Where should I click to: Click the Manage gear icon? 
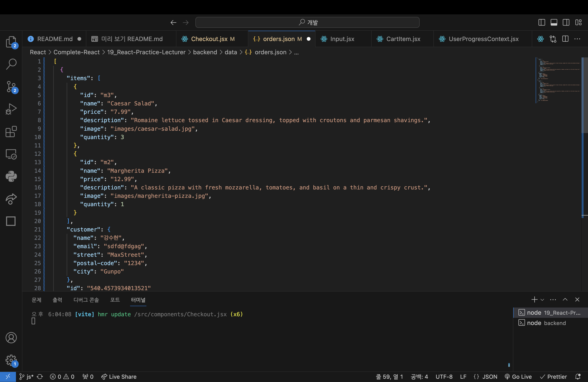click(11, 360)
